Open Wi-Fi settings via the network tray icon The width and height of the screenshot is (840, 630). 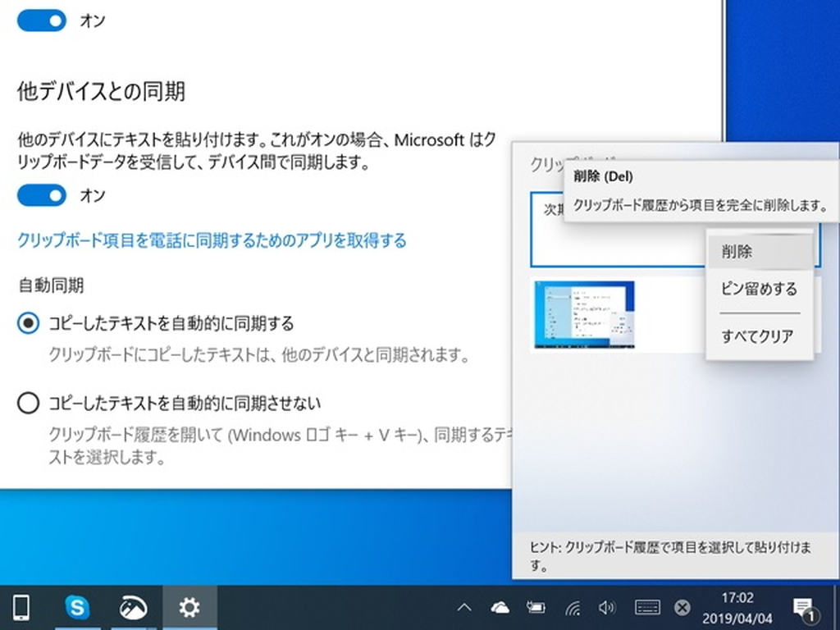pos(573,608)
